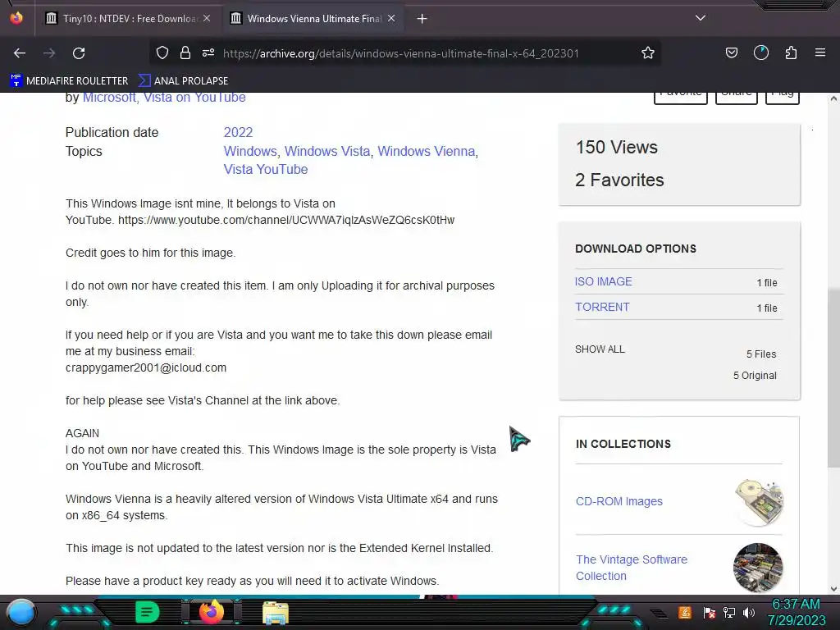This screenshot has height=630, width=840.
Task: Click the 150 Views text
Action: 617,147
